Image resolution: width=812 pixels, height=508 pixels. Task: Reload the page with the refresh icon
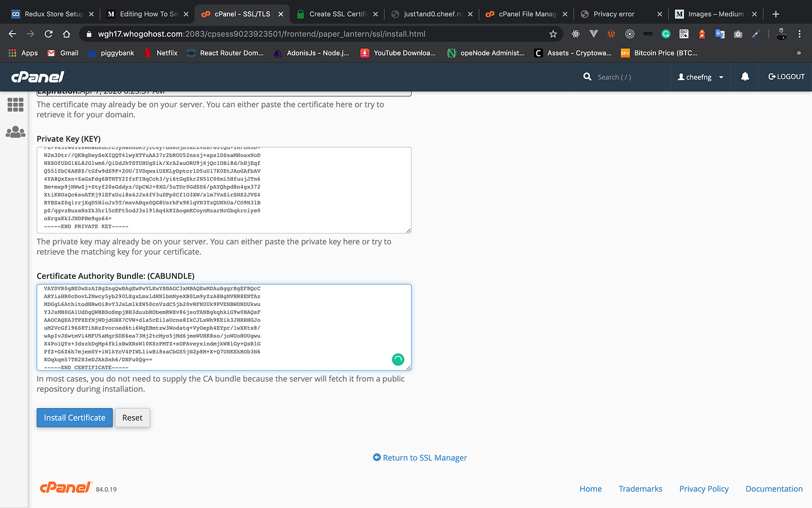coord(49,34)
